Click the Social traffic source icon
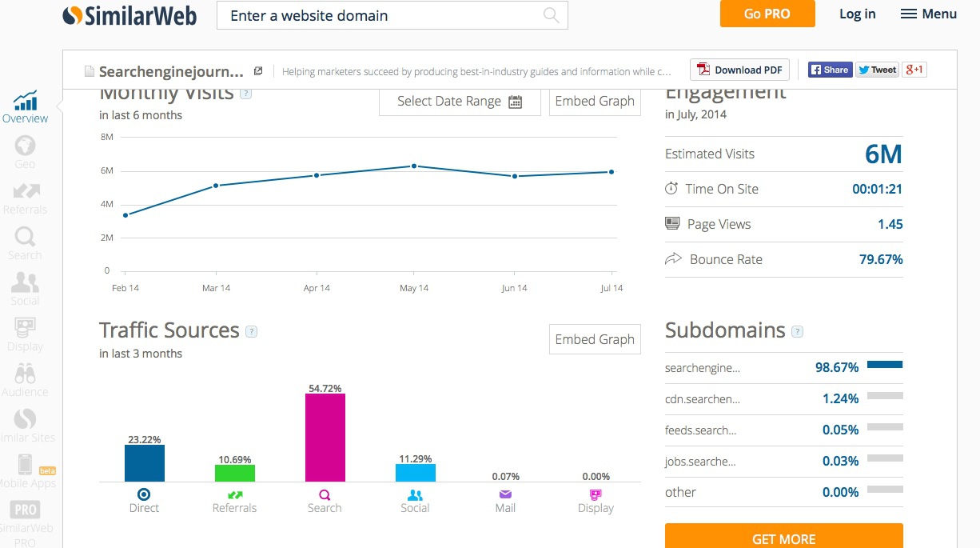 (x=415, y=494)
